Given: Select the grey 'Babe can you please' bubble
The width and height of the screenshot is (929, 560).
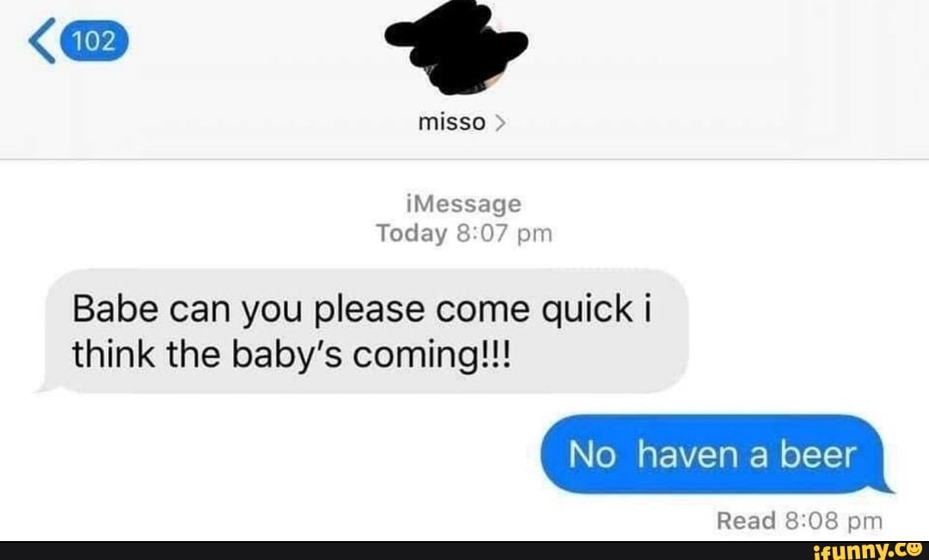Looking at the screenshot, I should (363, 331).
